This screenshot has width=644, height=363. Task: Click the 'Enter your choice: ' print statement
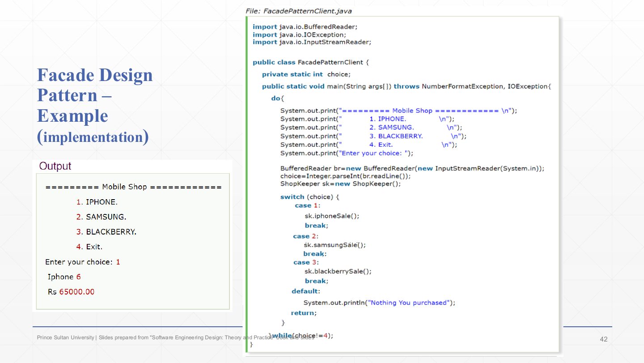coord(347,153)
